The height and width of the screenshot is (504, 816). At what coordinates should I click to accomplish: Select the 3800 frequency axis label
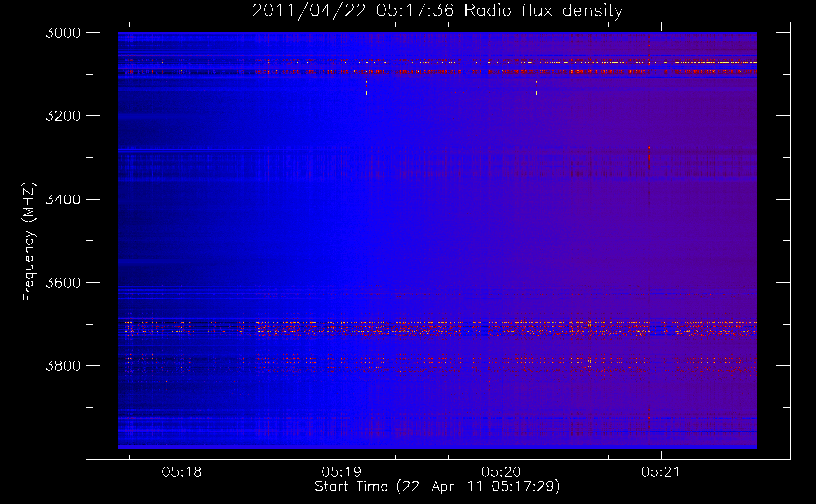[x=63, y=366]
